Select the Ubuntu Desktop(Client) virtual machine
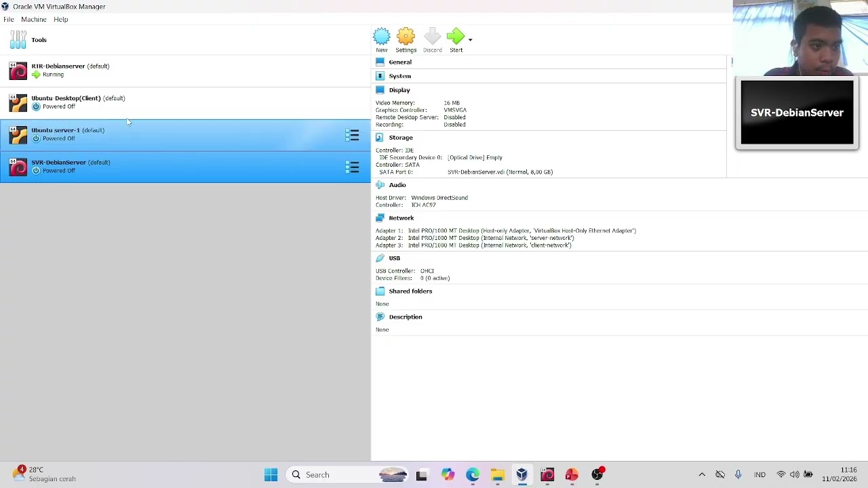 tap(185, 102)
